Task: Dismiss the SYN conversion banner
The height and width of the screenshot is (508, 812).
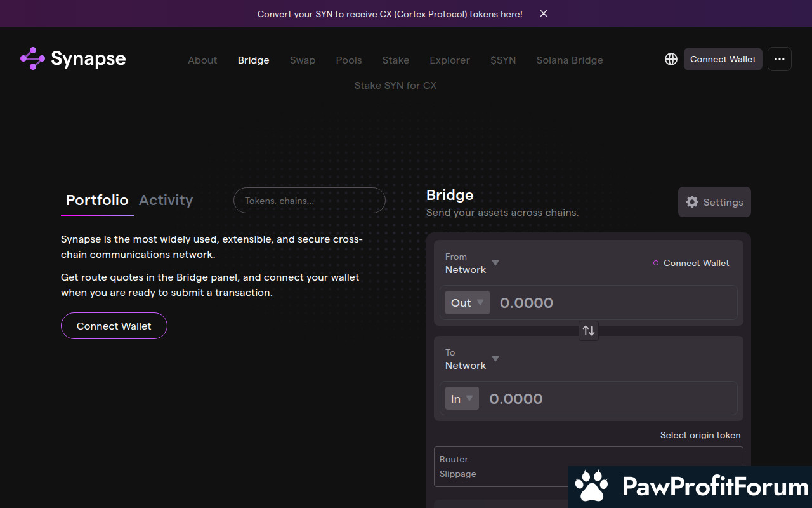Action: [x=544, y=13]
